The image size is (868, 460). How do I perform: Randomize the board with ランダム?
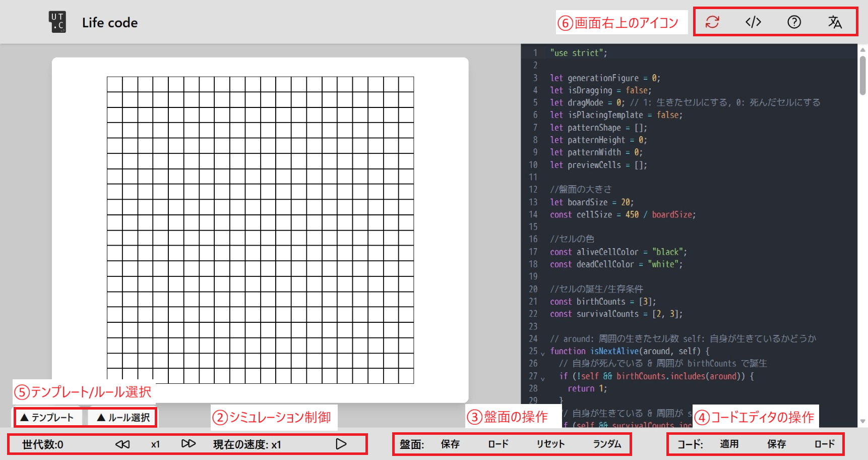click(607, 444)
